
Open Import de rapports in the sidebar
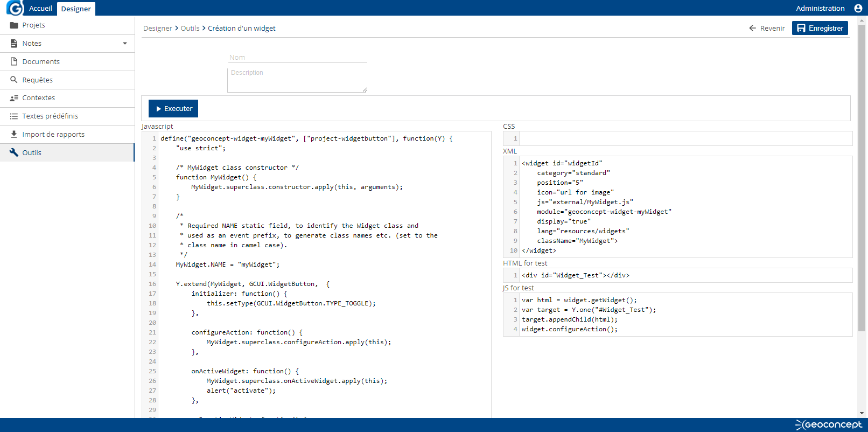click(x=67, y=135)
